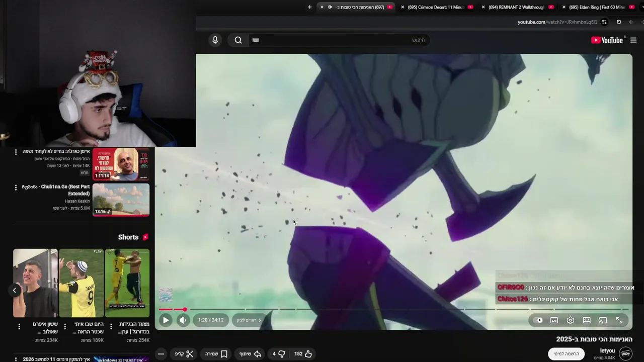Viewport: 644px width, 362px height.
Task: Go back with the browser back arrow
Action: click(631, 22)
